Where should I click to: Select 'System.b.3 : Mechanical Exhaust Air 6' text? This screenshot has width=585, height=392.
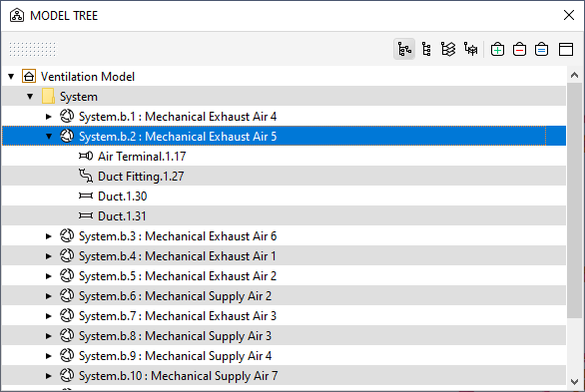coord(178,236)
